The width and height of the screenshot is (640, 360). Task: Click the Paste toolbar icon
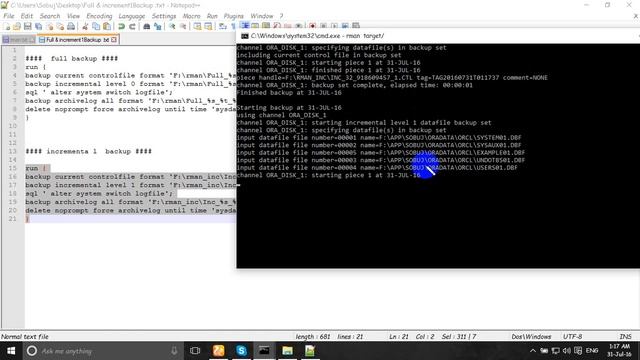coord(107,27)
